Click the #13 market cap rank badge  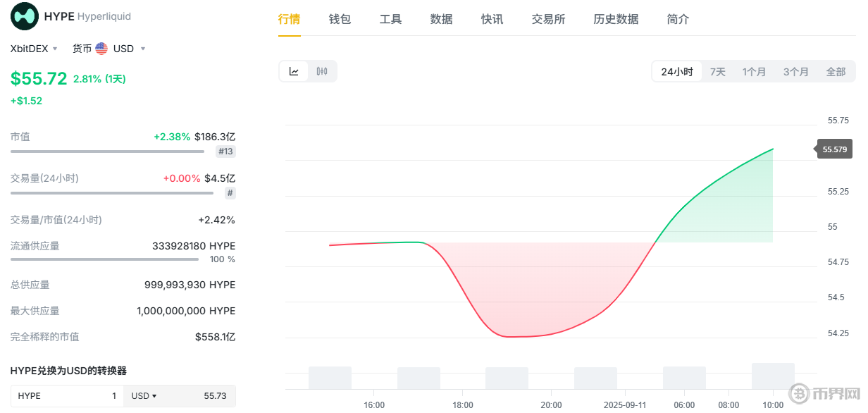tap(226, 152)
